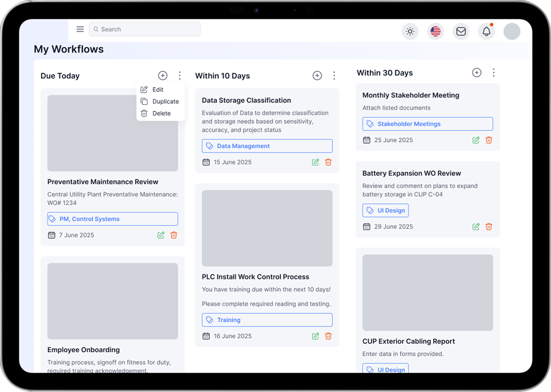
Task: Open the user profile avatar
Action: pos(512,31)
